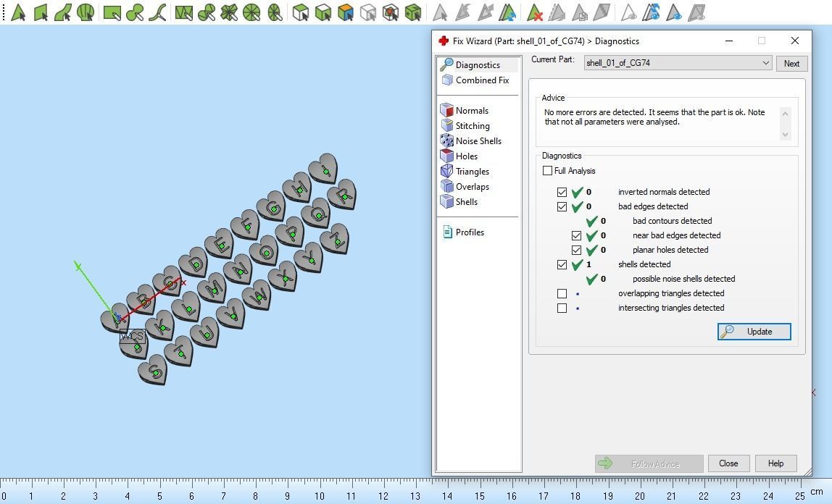This screenshot has width=832, height=504.
Task: Click the red cross Fix Wizard title icon
Action: click(x=444, y=41)
